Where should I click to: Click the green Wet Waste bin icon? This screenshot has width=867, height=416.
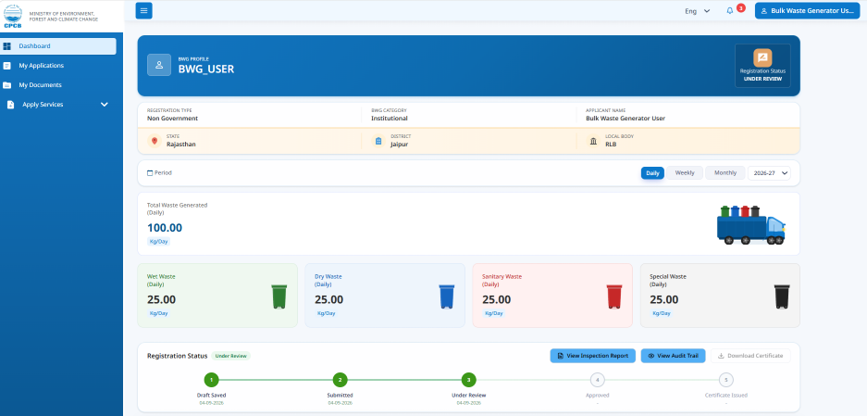click(x=279, y=297)
